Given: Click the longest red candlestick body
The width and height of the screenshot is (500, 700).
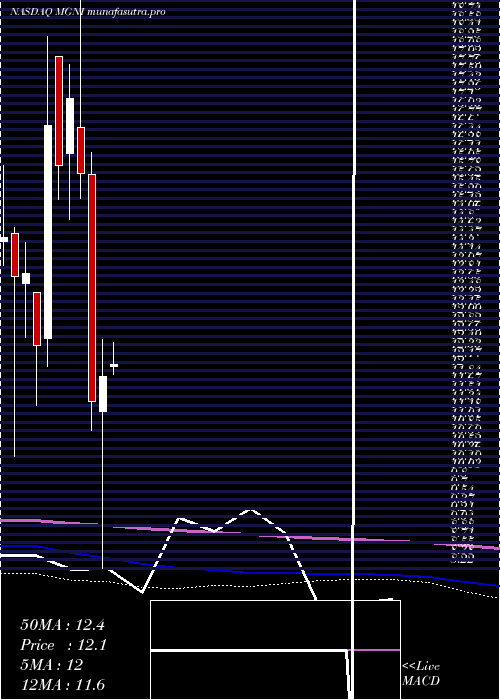Looking at the screenshot, I should [x=92, y=288].
